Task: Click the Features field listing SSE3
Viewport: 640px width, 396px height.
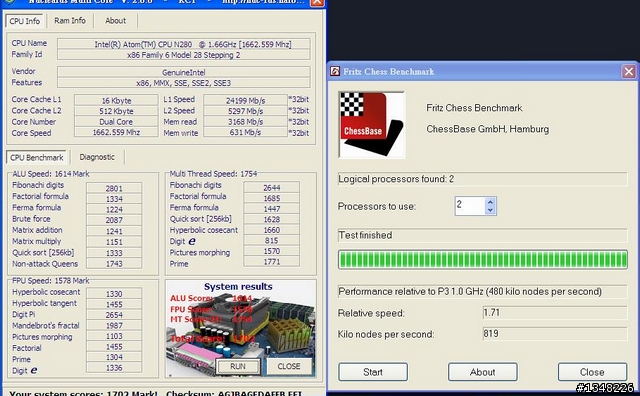Action: [x=184, y=83]
